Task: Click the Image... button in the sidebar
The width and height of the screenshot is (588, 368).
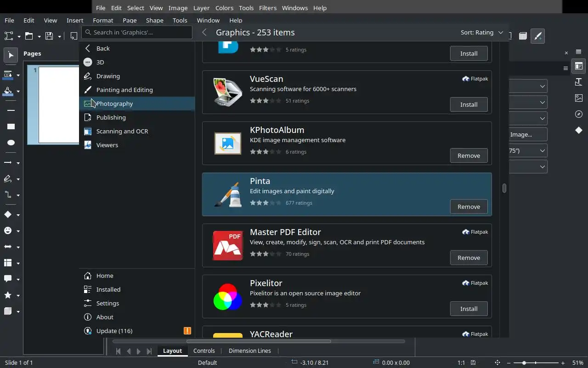Action: pyautogui.click(x=528, y=134)
